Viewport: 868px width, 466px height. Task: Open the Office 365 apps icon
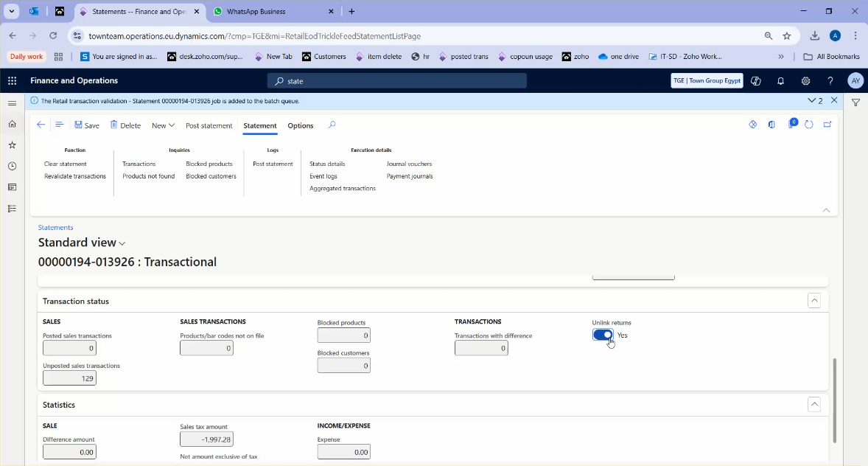[x=11, y=80]
